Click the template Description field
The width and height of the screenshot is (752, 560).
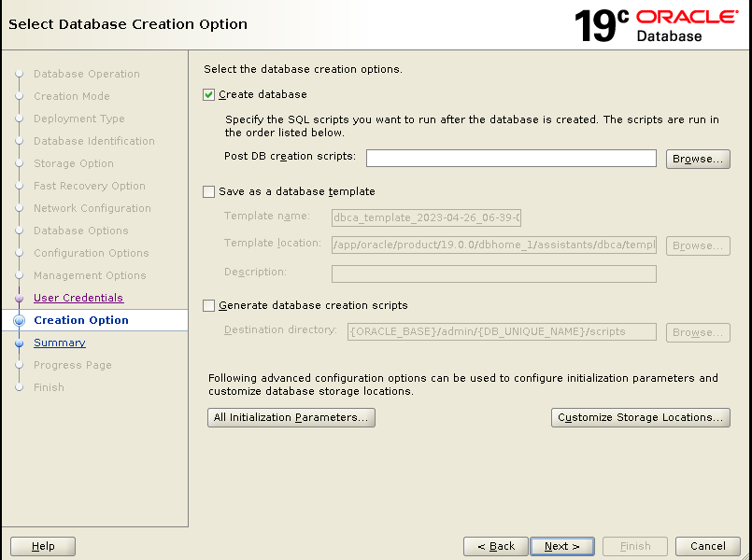point(494,274)
